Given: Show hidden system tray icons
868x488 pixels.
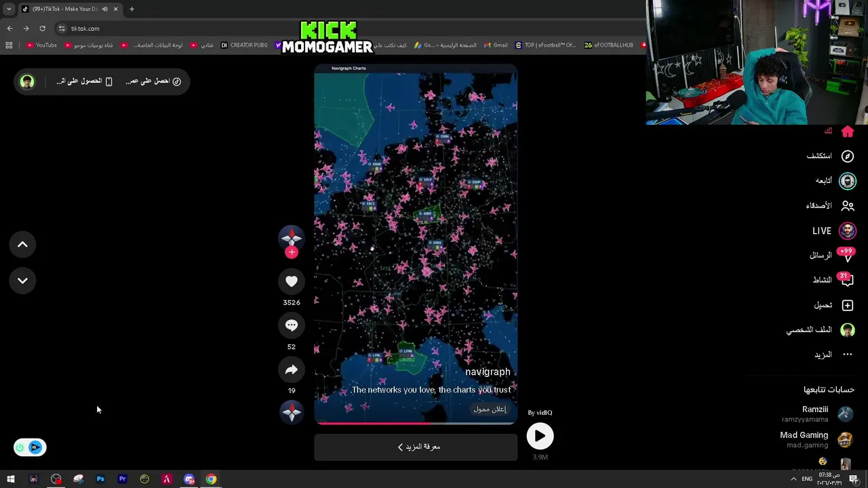Looking at the screenshot, I should pyautogui.click(x=793, y=479).
